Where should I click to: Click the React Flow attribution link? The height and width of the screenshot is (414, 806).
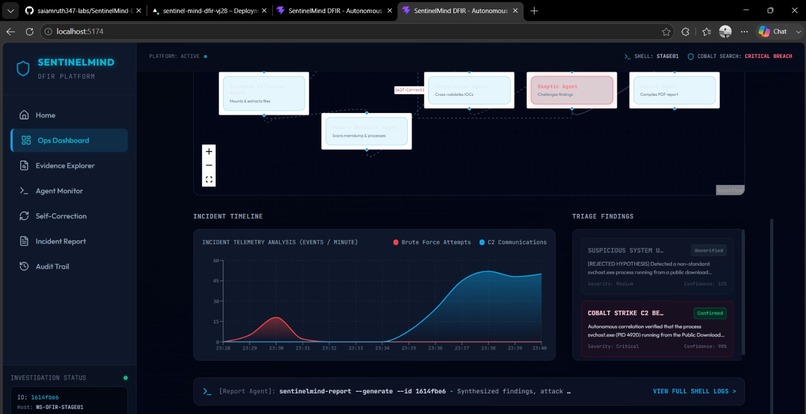click(730, 190)
